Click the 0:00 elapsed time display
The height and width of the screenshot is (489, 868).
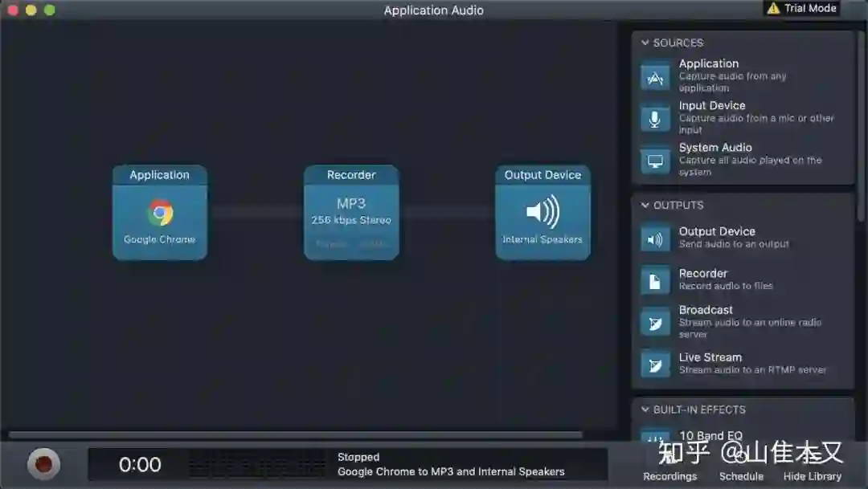tap(140, 465)
